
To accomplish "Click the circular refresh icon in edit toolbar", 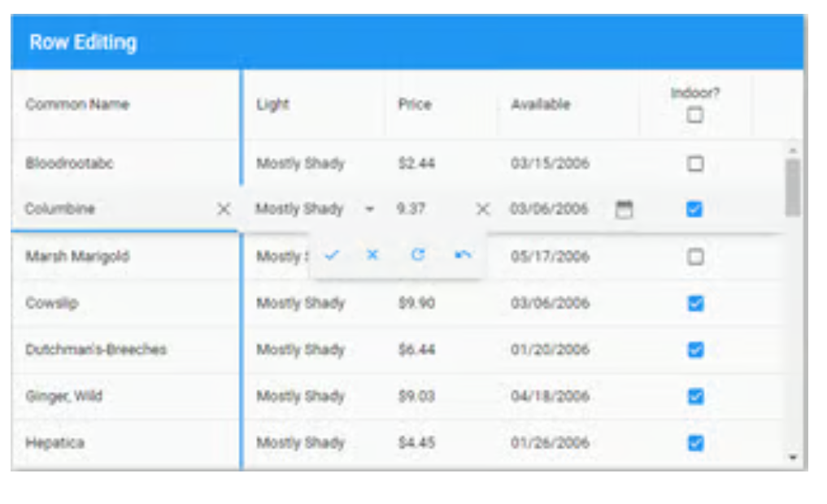I will point(418,255).
